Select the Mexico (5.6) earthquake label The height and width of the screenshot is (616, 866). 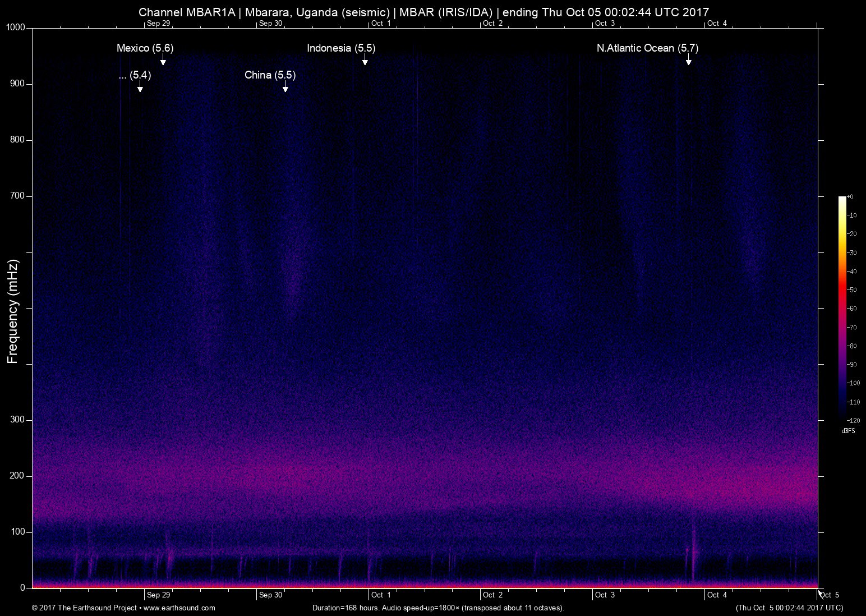click(145, 48)
